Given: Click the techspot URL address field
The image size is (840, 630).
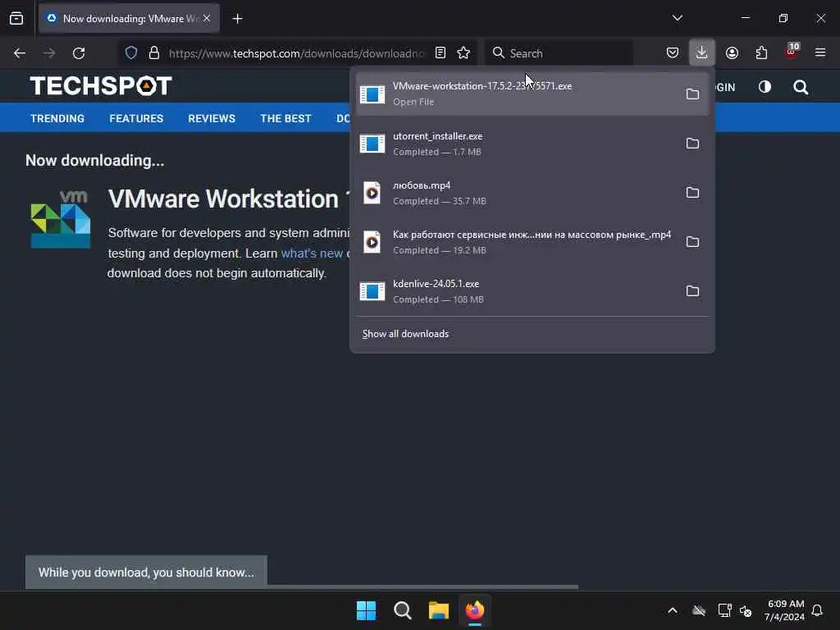Looking at the screenshot, I should click(296, 53).
